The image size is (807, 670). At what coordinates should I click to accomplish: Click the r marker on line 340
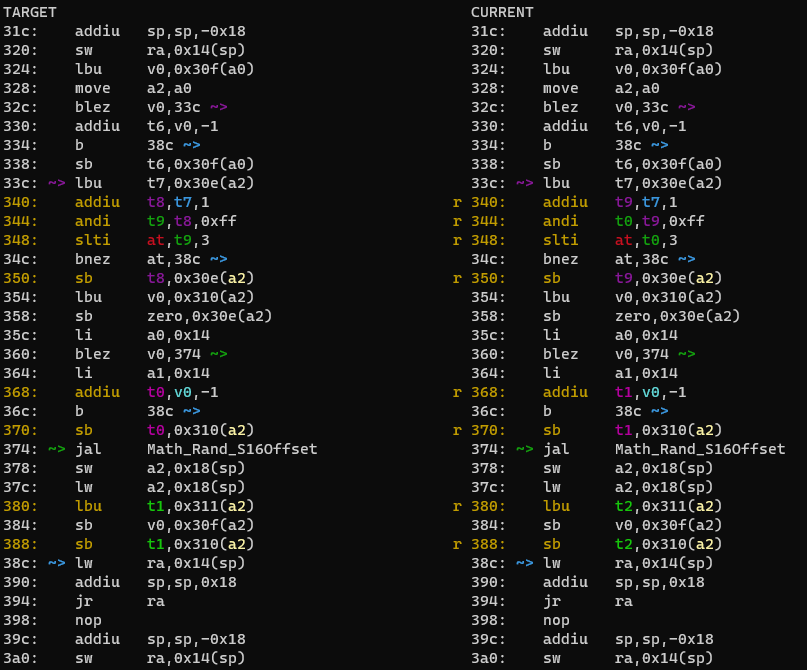coord(457,202)
